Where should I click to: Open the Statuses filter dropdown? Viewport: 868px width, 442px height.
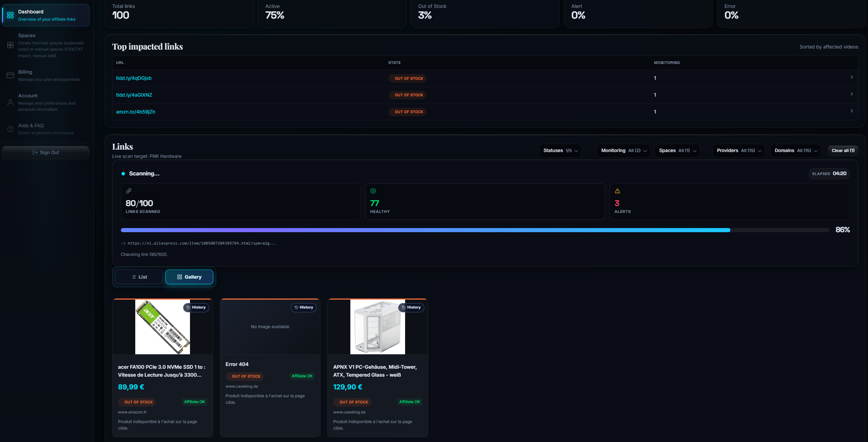coord(560,150)
